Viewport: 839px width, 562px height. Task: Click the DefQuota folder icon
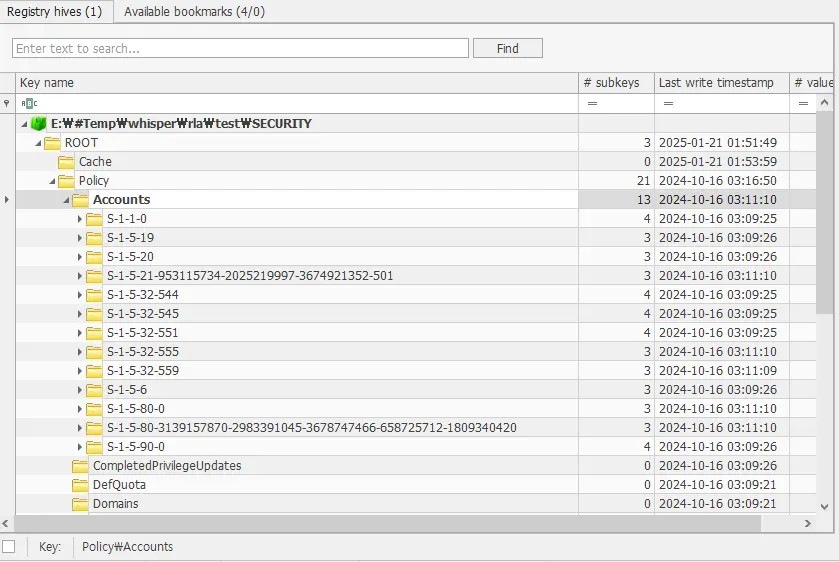[80, 485]
